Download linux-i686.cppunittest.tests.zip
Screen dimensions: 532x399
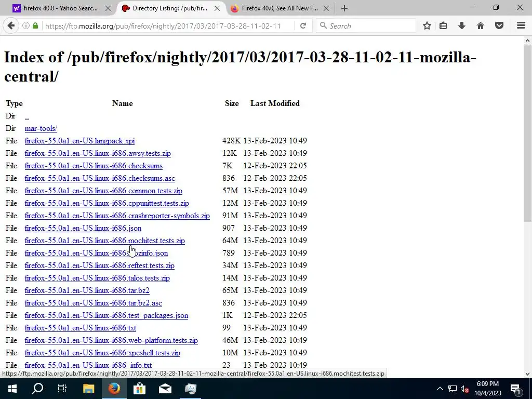click(x=107, y=203)
